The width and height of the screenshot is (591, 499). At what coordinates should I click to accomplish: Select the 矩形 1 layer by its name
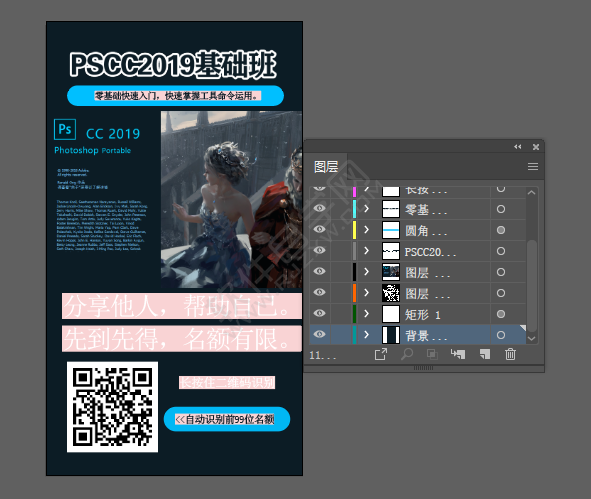tap(423, 315)
